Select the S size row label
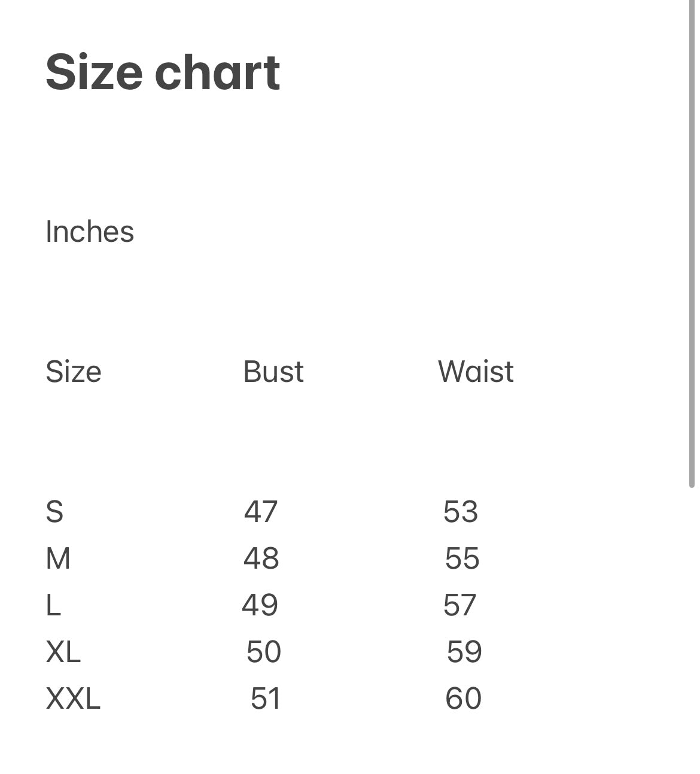700x774 pixels. click(54, 512)
